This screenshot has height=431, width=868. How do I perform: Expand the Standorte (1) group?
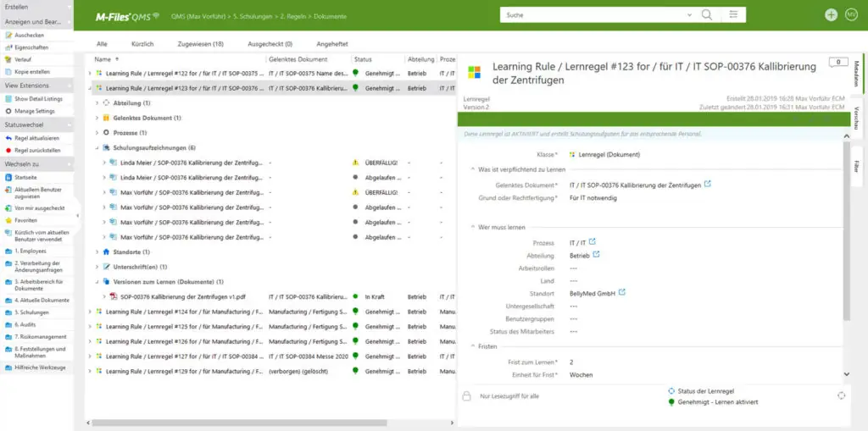point(97,251)
